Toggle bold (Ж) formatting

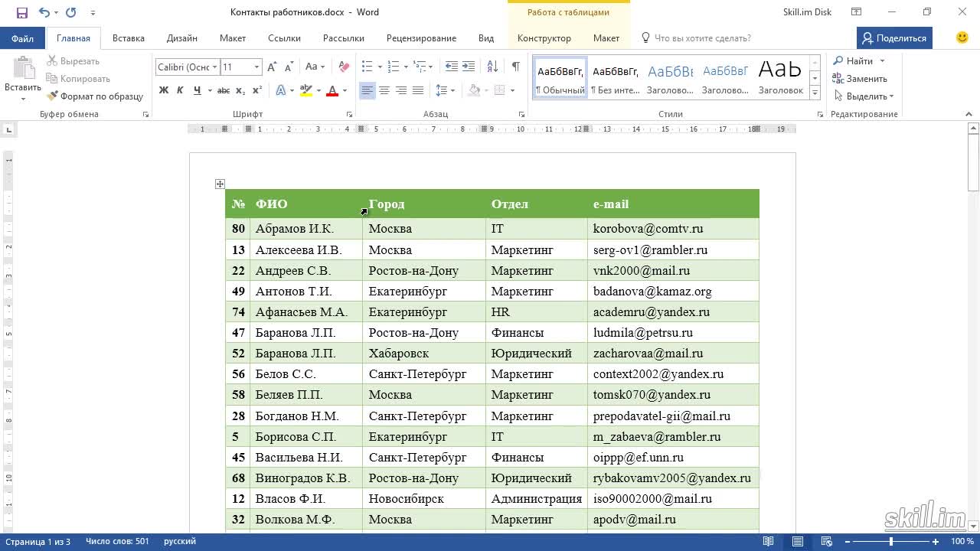pyautogui.click(x=163, y=90)
